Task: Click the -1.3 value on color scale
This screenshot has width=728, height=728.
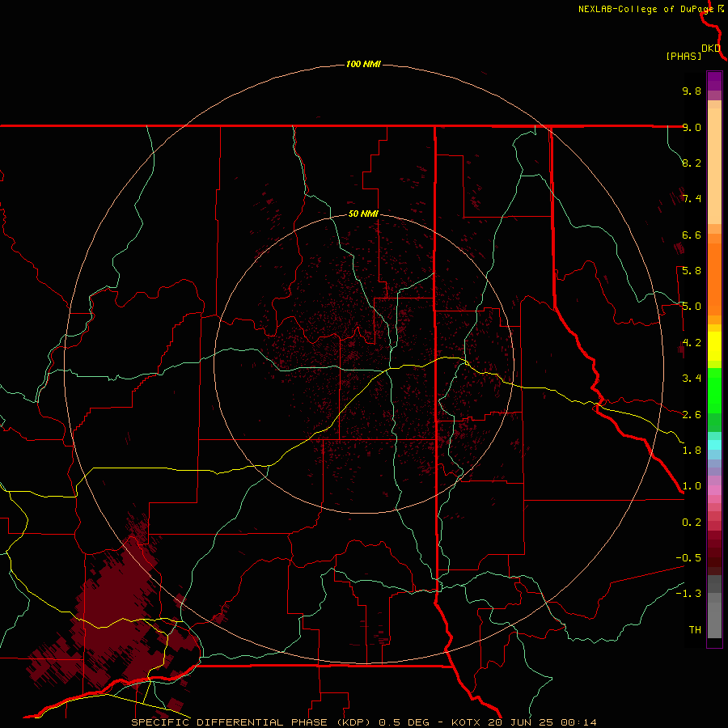Action: (688, 594)
